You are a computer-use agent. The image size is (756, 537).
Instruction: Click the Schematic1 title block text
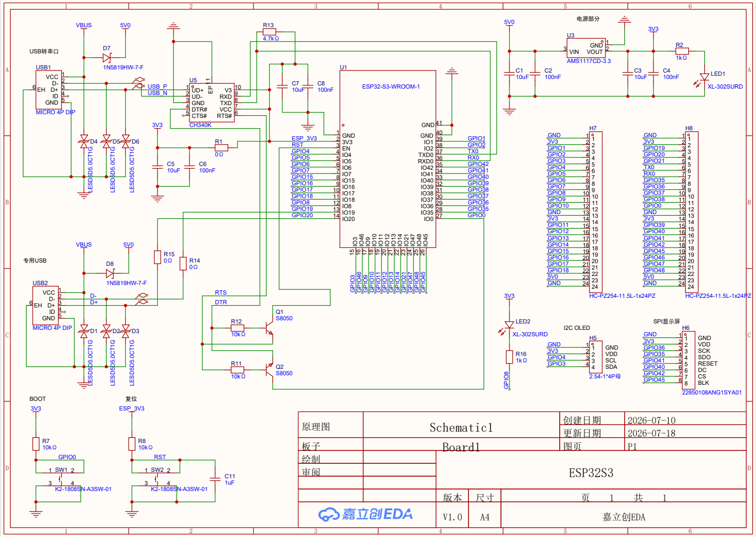[461, 428]
